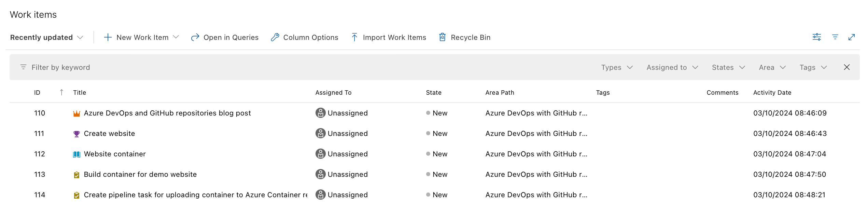Click activity date 03/10/2024 08:48:21

tap(789, 195)
